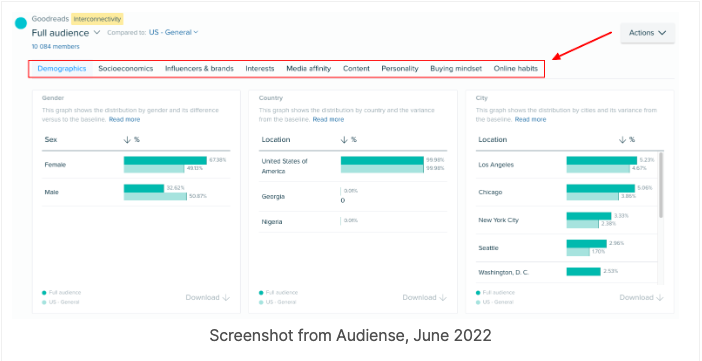702x361 pixels.
Task: Click the Location header in Country card
Action: 276,140
